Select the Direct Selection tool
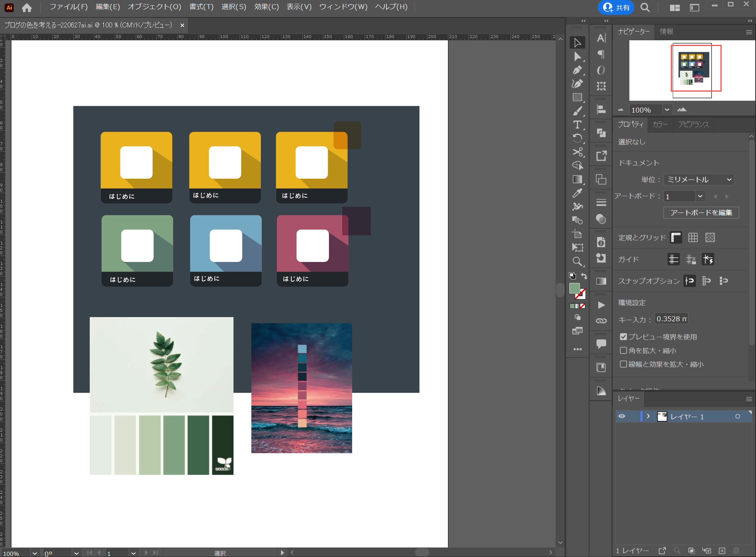Viewport: 756px width, 557px height. click(x=577, y=57)
